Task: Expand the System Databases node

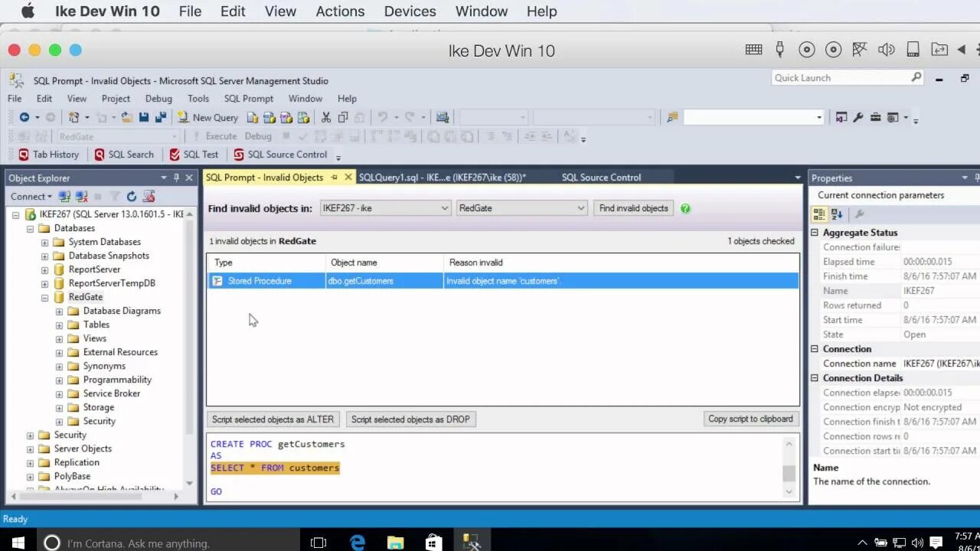Action: pos(44,242)
